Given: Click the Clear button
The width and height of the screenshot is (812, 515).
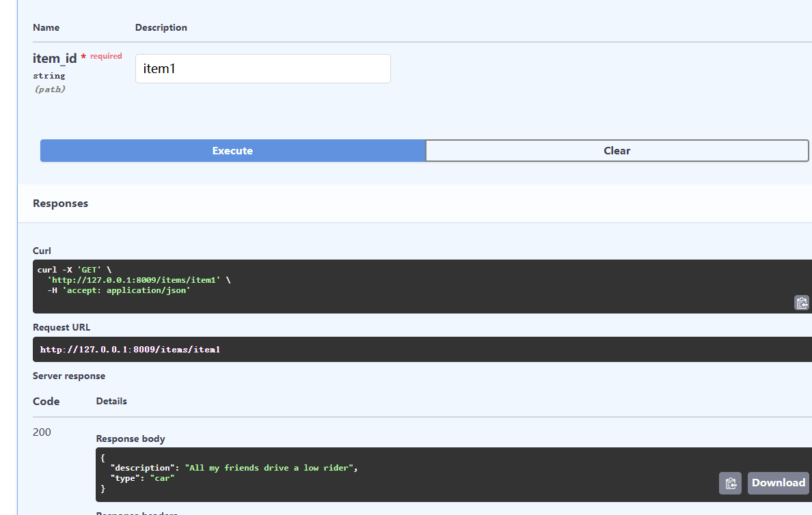Looking at the screenshot, I should (x=617, y=150).
